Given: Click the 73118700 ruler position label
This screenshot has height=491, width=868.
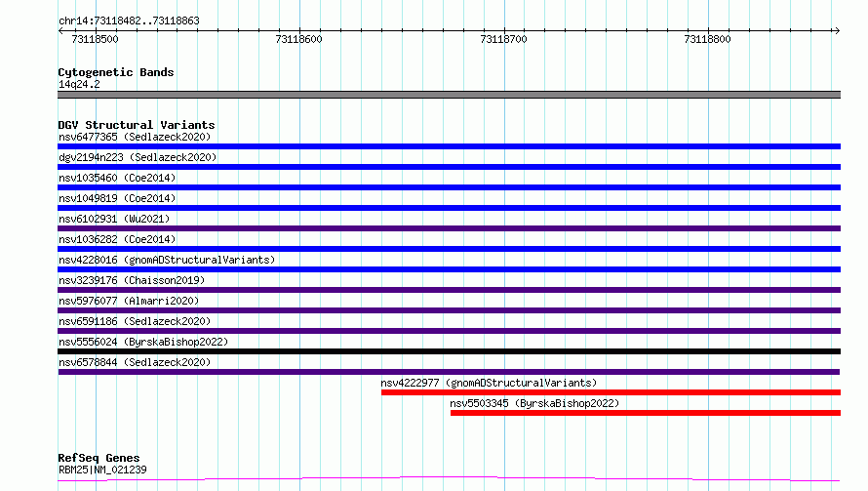Looking at the screenshot, I should pos(503,39).
